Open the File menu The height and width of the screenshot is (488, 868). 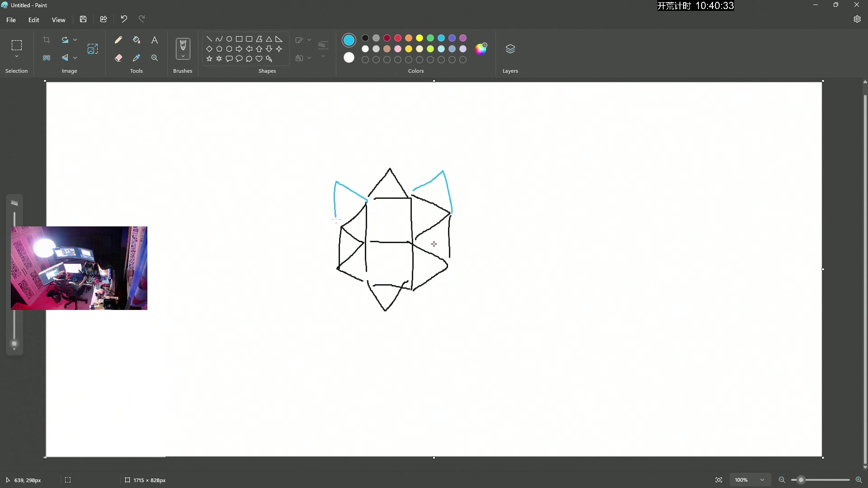(11, 20)
